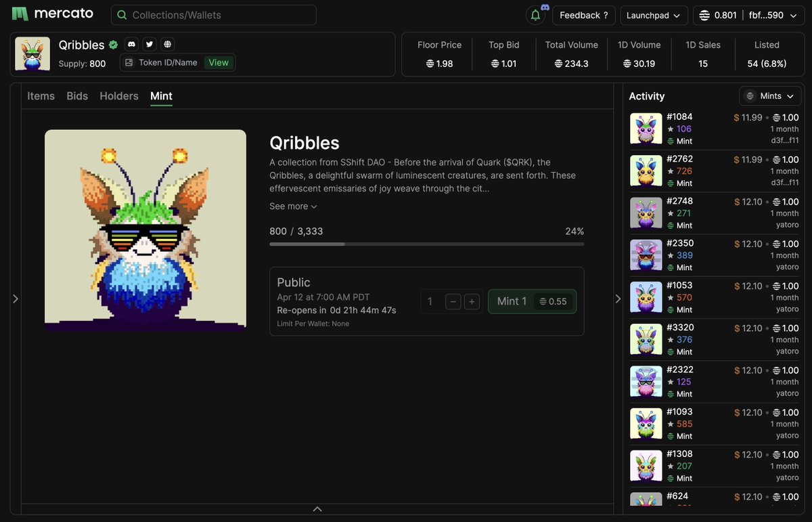Click the 1D Sales value 15
Image resolution: width=812 pixels, height=522 pixels.
coord(703,64)
